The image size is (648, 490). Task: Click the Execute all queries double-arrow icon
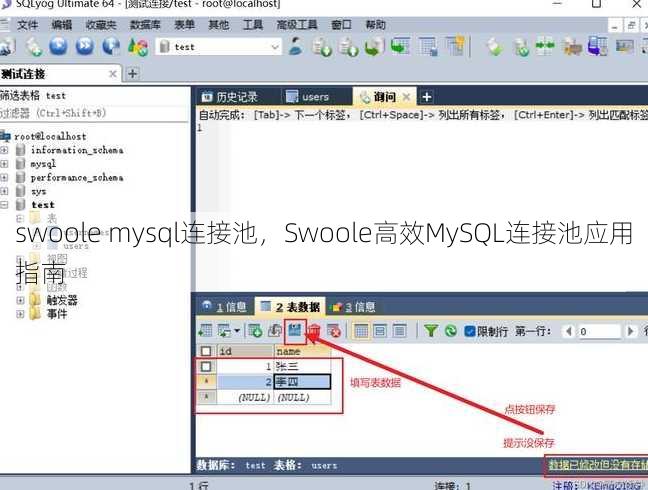[85, 46]
